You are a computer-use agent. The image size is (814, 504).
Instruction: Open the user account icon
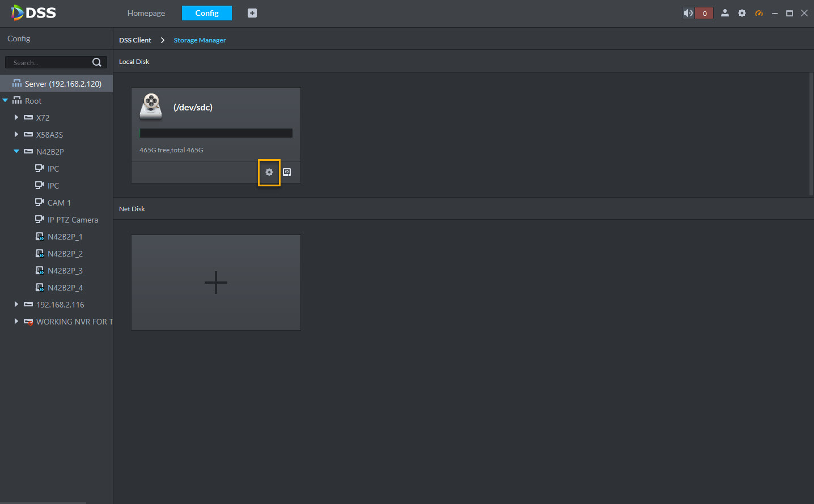coord(725,13)
